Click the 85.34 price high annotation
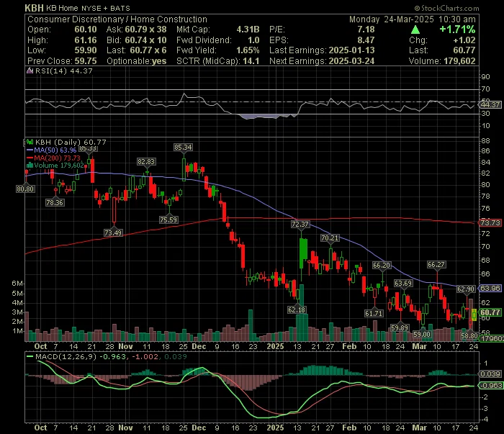The height and width of the screenshot is (434, 504). click(183, 148)
